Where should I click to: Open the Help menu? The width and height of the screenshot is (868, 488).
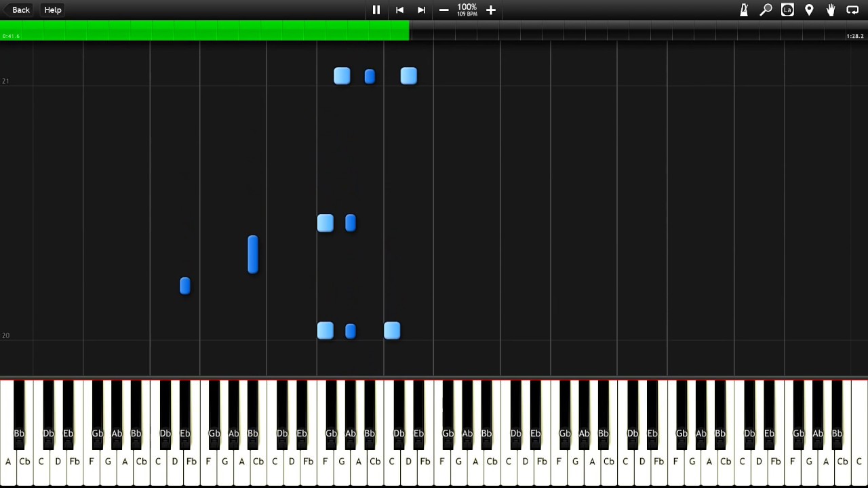[53, 9]
